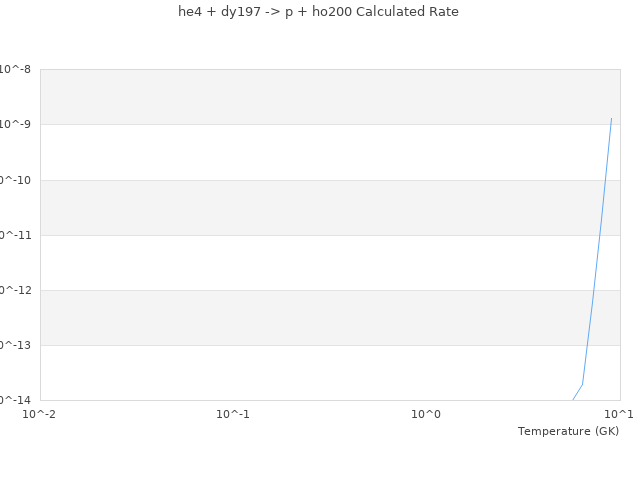Screen dimensions: 640x480
Task: Click the bend near the blue curve's bottom
Action: point(582,384)
